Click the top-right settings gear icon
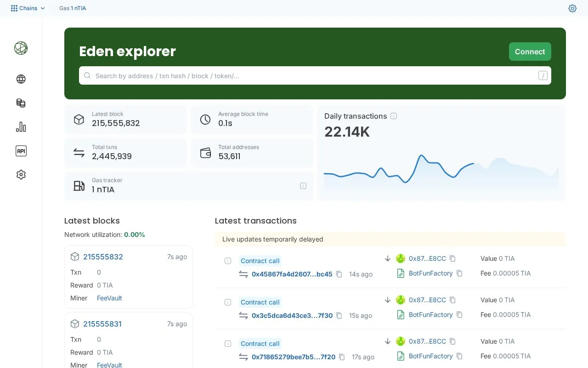588x368 pixels. pyautogui.click(x=572, y=8)
